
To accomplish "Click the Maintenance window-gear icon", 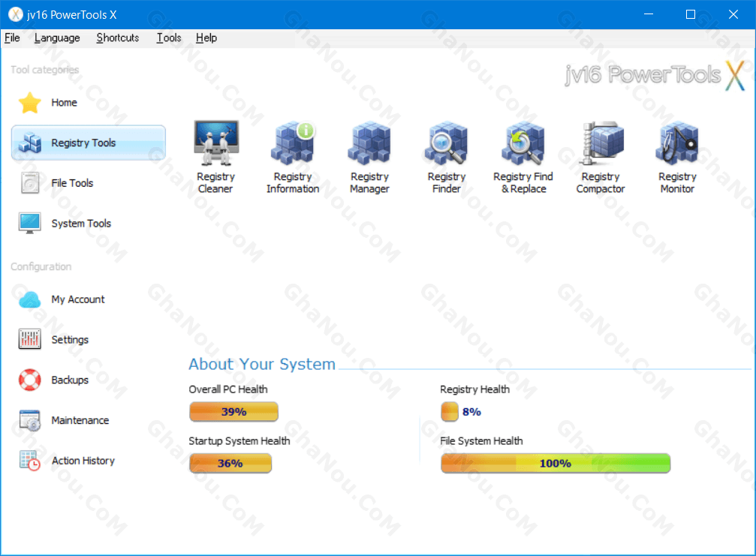I will pos(30,420).
